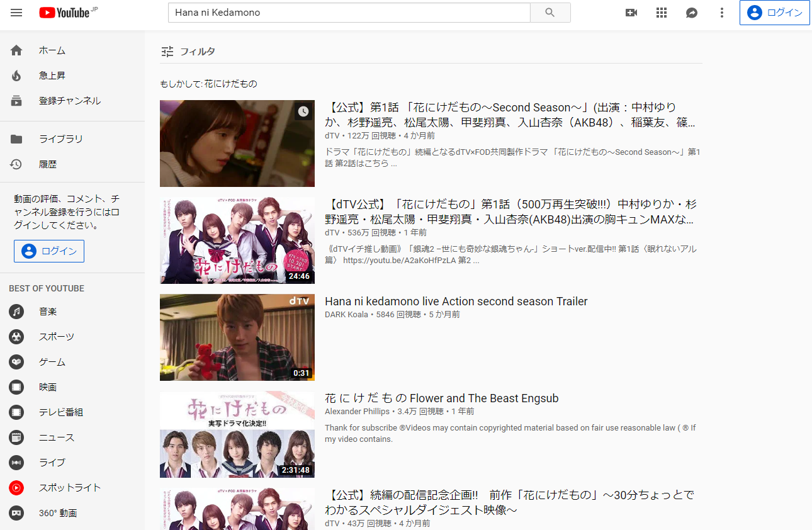Click dTV channel under the 122万 回視聴 video

point(332,135)
